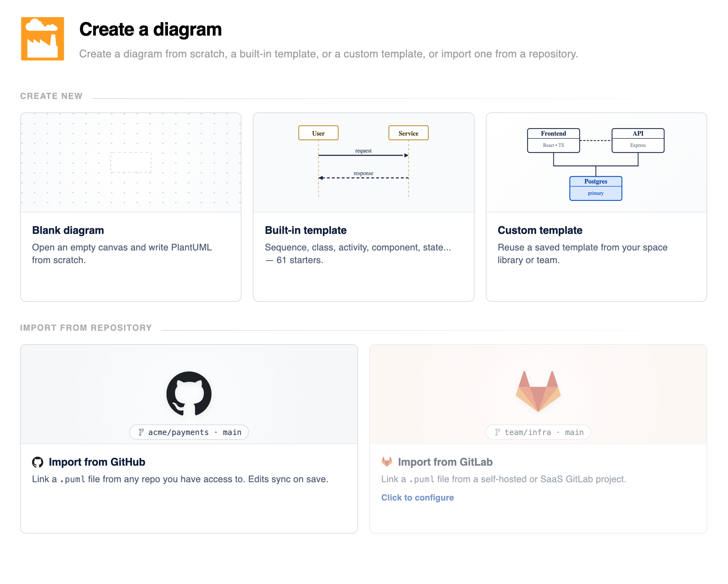Click the acme/payments · main repo pill

(x=189, y=432)
